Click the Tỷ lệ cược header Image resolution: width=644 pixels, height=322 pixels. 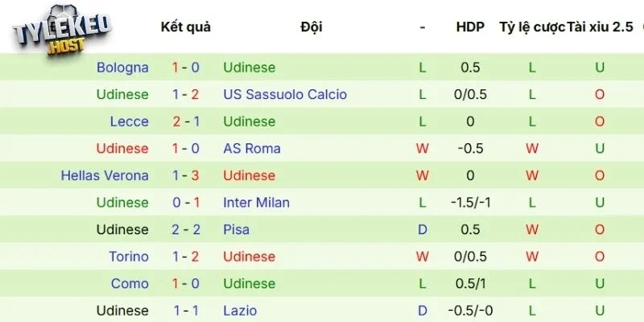click(x=532, y=27)
